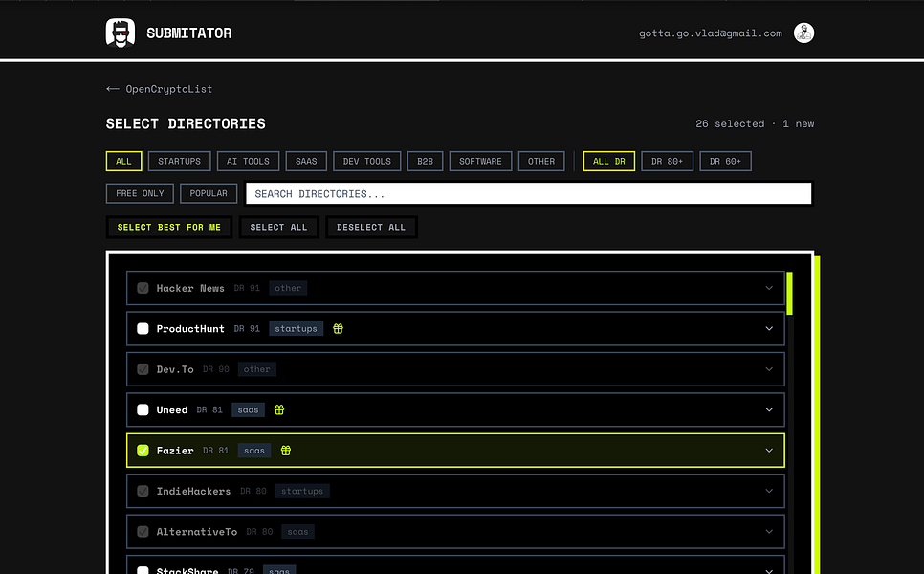Filter by SAAS category
Image resolution: width=924 pixels, height=574 pixels.
306,162
